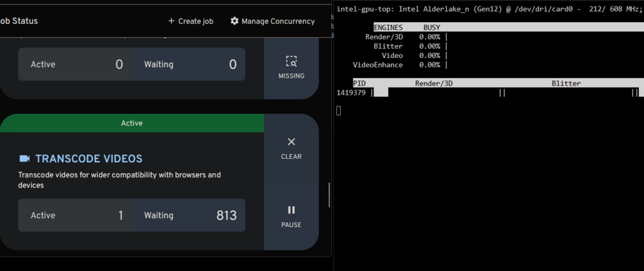The image size is (644, 271).
Task: Open Manage Concurrency settings
Action: [x=272, y=21]
